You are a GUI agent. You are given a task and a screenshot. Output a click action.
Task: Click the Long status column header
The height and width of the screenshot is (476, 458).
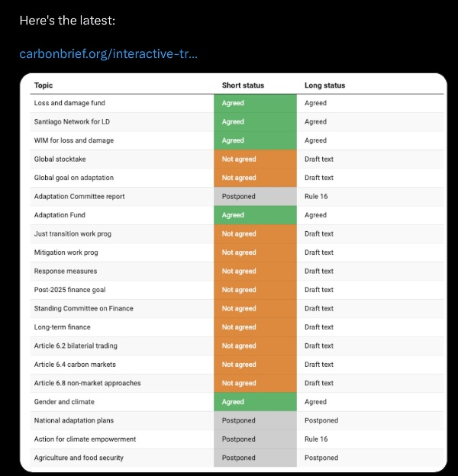tap(324, 85)
